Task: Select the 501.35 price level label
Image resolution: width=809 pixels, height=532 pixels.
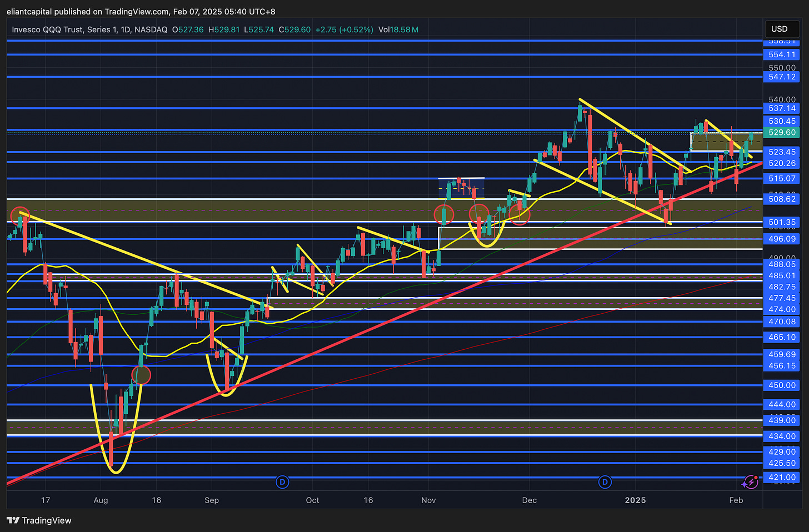Action: [x=782, y=222]
